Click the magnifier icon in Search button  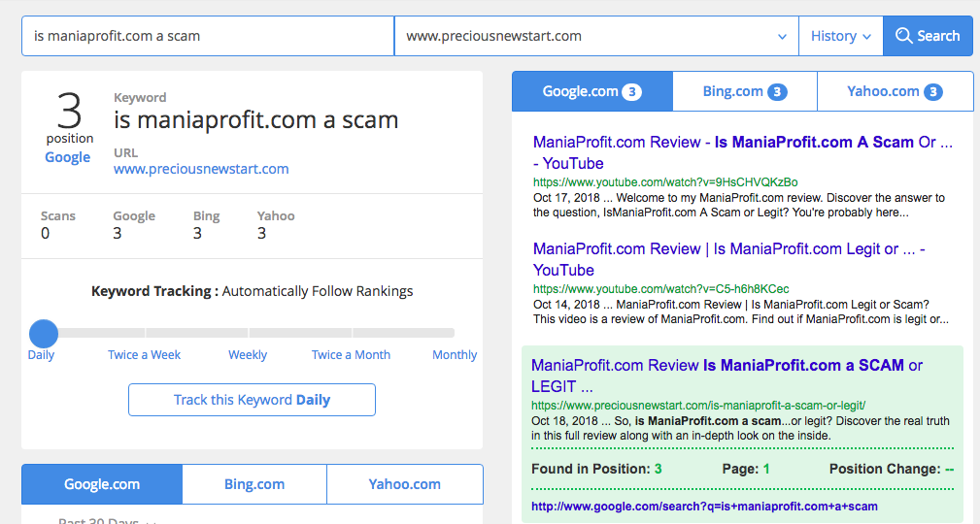[903, 36]
